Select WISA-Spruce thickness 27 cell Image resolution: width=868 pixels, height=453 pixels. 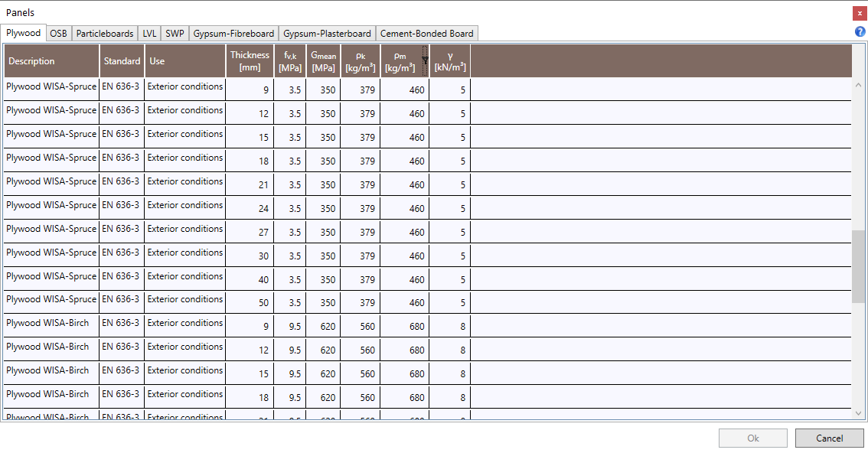tap(250, 233)
